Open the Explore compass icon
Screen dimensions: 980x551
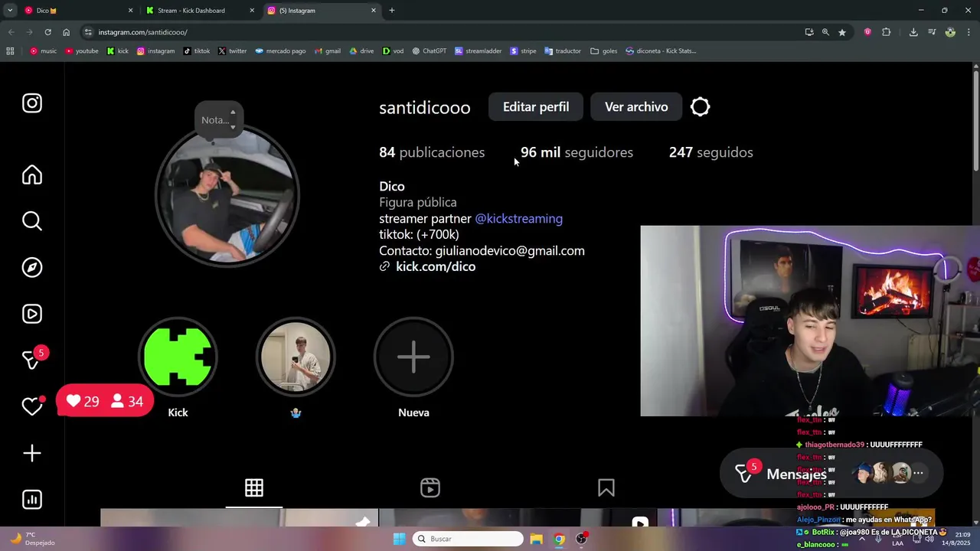pyautogui.click(x=32, y=267)
